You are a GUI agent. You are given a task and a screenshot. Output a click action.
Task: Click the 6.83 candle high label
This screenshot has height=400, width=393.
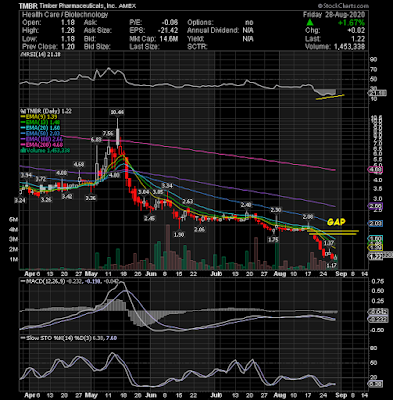(x=96, y=140)
